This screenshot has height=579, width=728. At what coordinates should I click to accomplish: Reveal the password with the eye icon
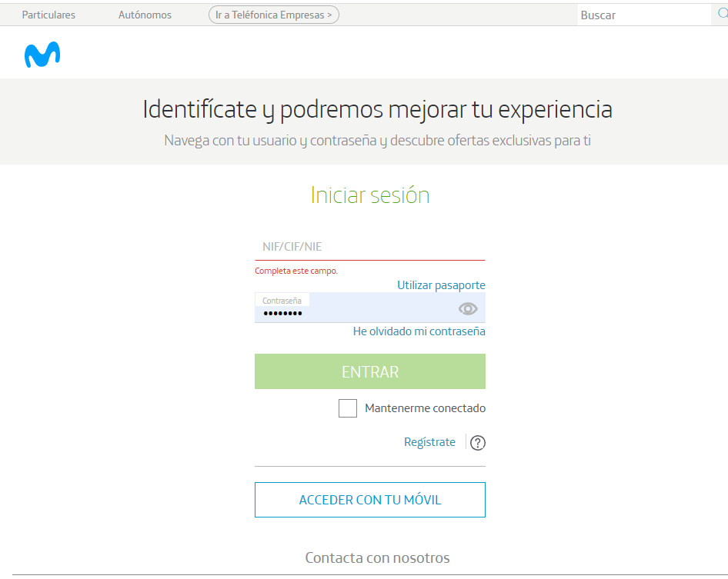[x=468, y=308]
